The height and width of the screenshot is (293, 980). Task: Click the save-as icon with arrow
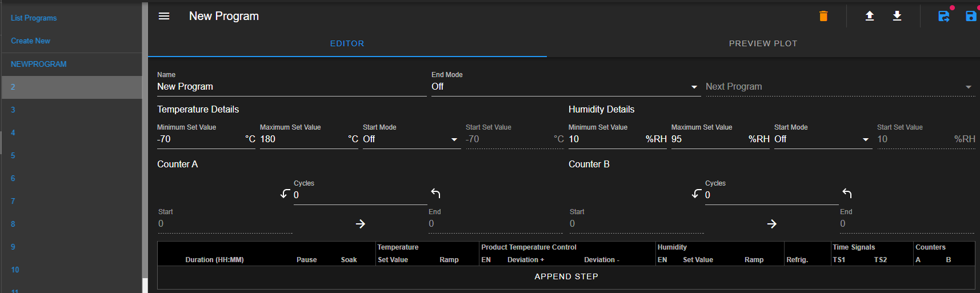944,16
